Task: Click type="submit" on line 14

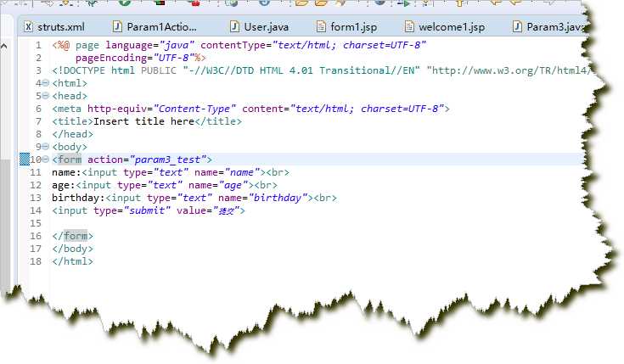Action: [x=132, y=210]
